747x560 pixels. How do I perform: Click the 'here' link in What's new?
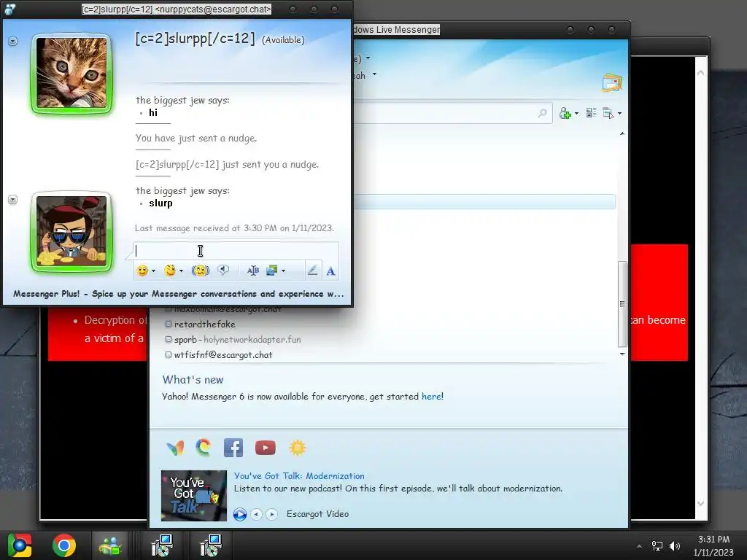point(431,396)
